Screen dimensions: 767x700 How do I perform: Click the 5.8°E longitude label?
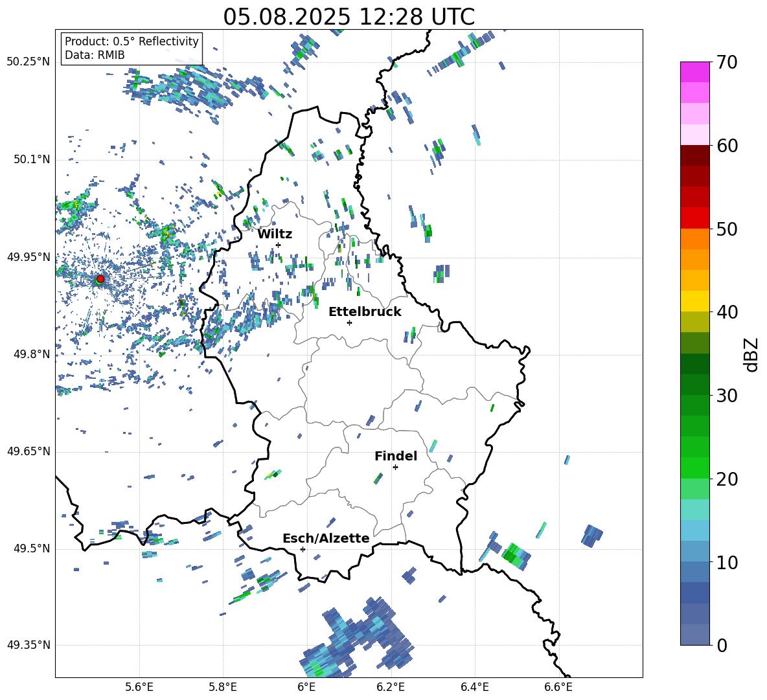click(223, 687)
